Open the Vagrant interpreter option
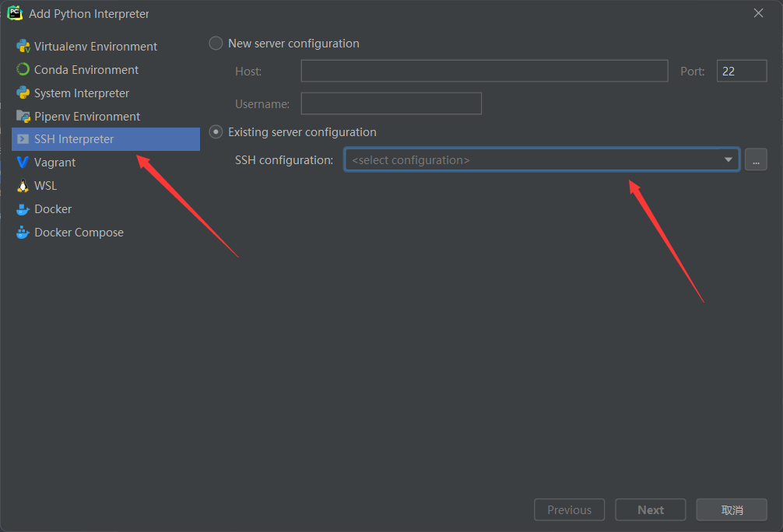 (x=106, y=163)
